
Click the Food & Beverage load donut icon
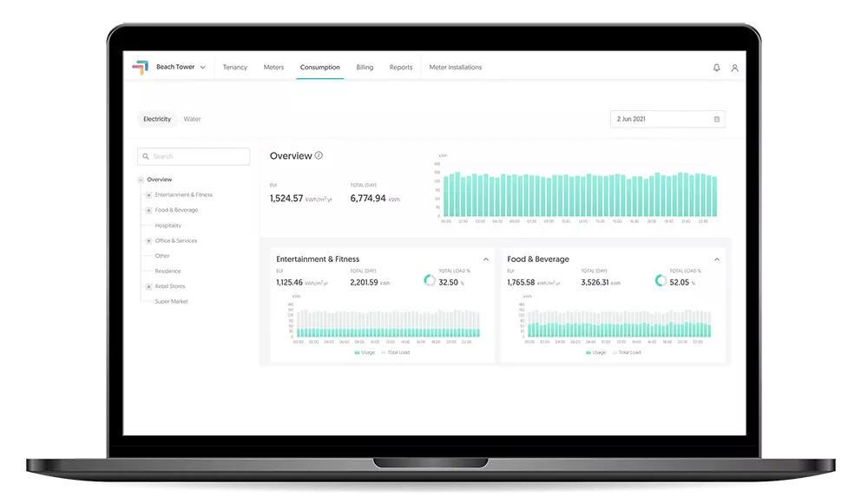(661, 281)
